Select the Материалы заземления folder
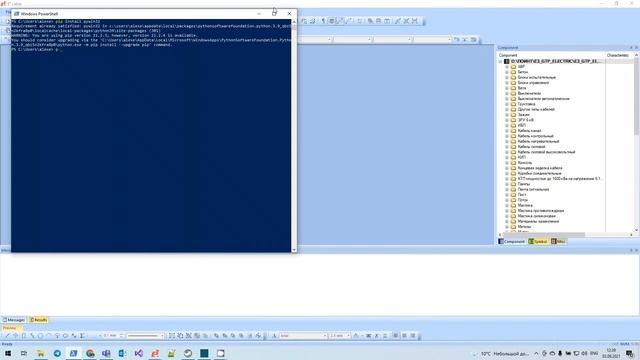This screenshot has height=360, width=640. tap(538, 221)
